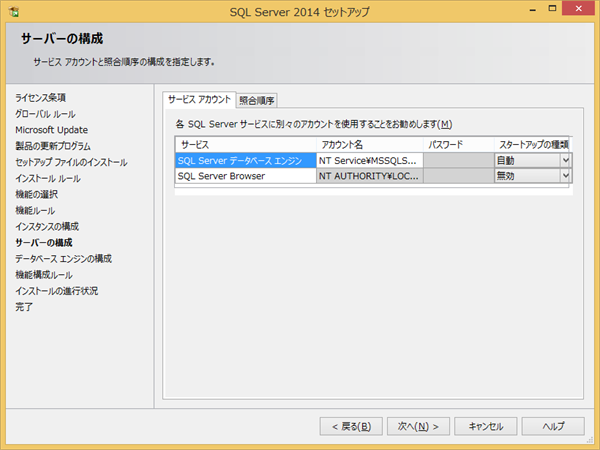The image size is (600, 450).
Task: Click 機能ルール step
Action: [35, 210]
